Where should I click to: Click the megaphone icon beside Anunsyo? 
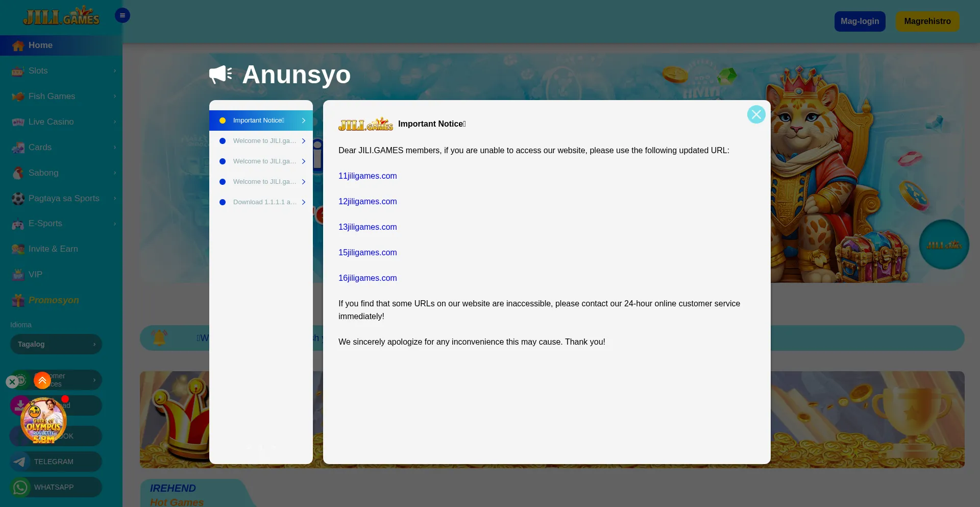pos(221,75)
